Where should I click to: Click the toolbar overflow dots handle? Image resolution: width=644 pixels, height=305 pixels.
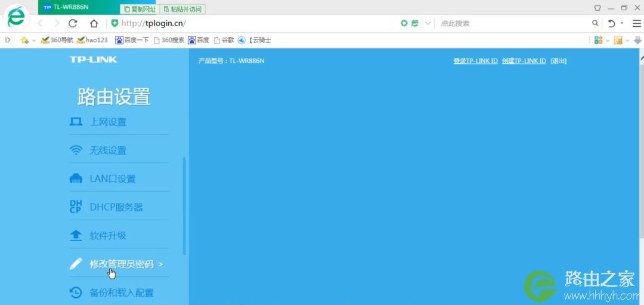coord(589,40)
